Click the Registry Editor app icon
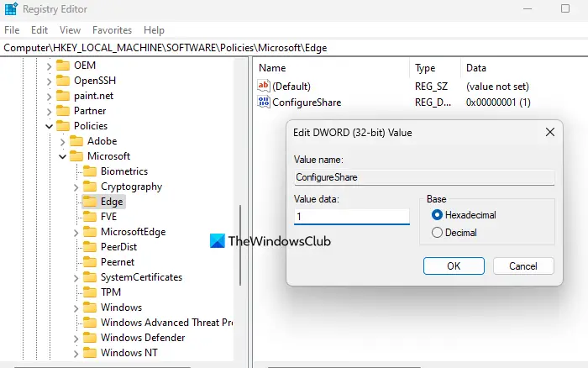 [x=11, y=8]
